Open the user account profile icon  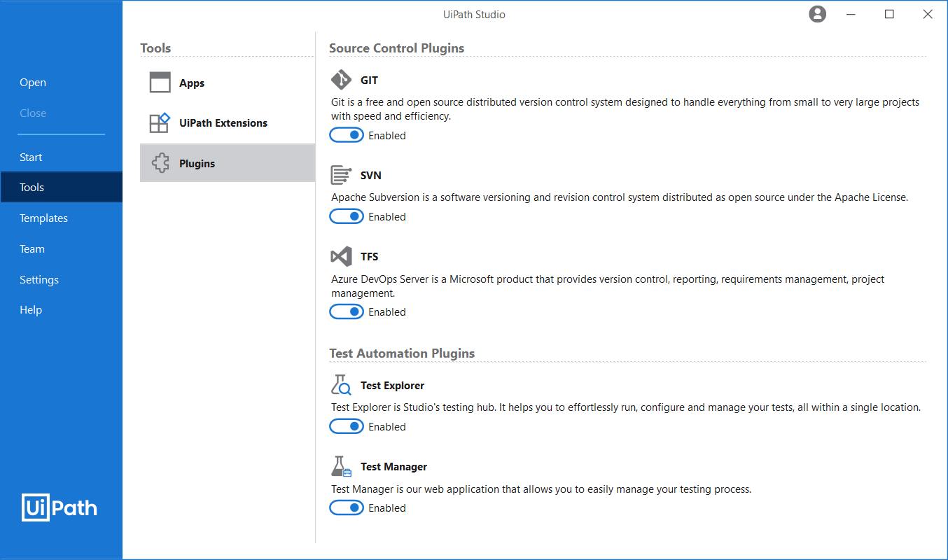click(817, 14)
